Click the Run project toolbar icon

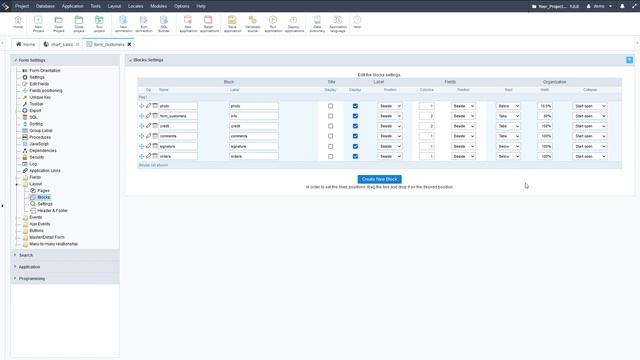coord(99,24)
